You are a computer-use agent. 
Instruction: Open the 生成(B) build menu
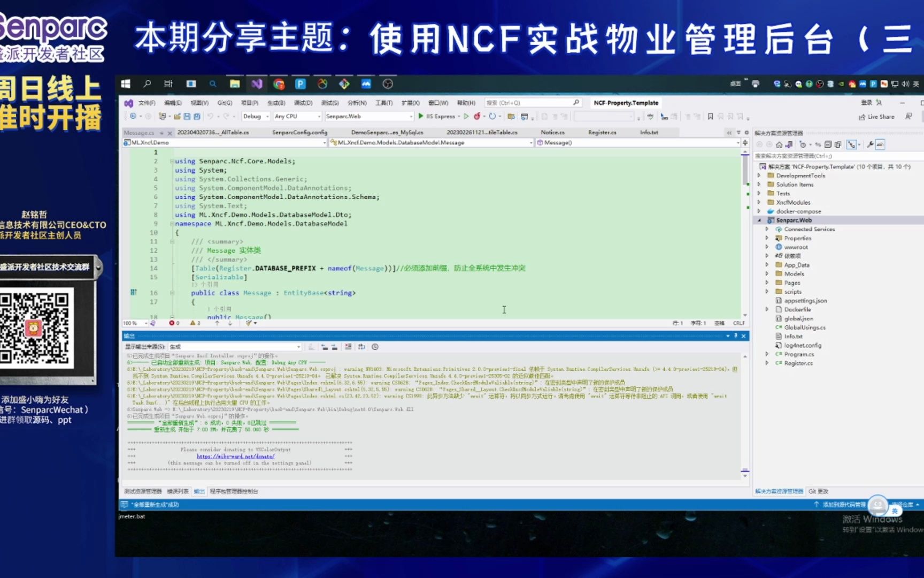(276, 103)
